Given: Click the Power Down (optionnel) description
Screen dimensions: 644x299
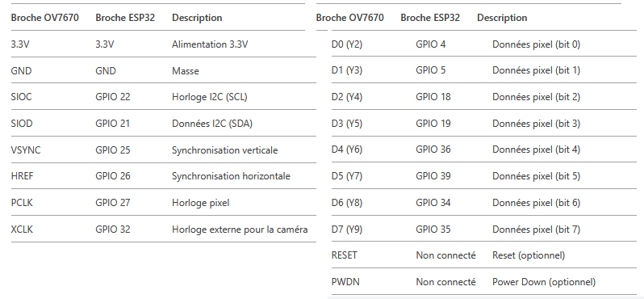Looking at the screenshot, I should coord(544,282).
